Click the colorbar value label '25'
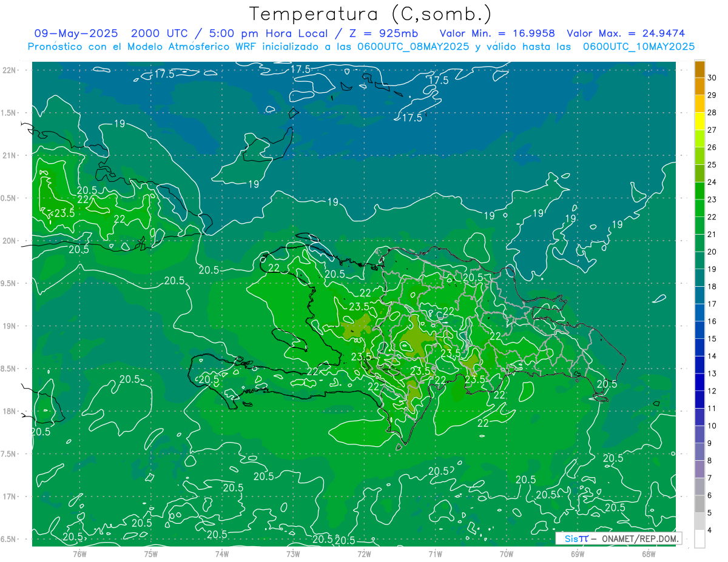This screenshot has width=728, height=562. coord(712,165)
